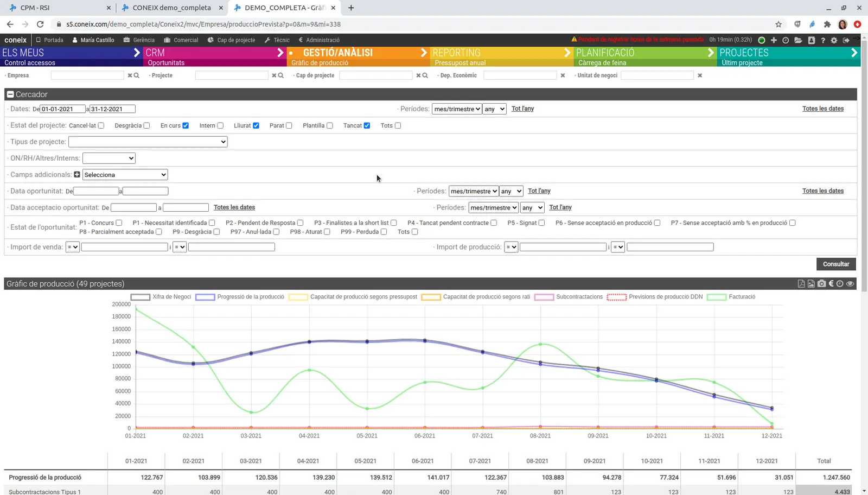Export chart as PDF icon
Screen dimensions: 868x495
pos(801,284)
